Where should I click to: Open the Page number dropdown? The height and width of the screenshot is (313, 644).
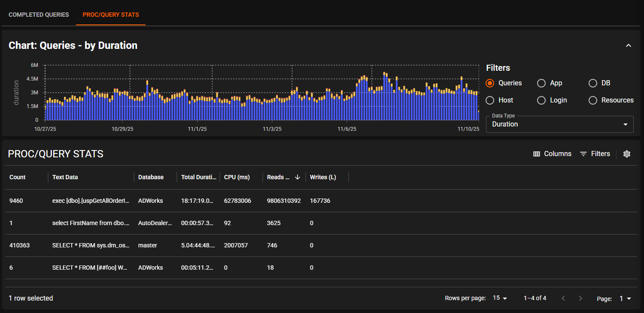tap(625, 298)
